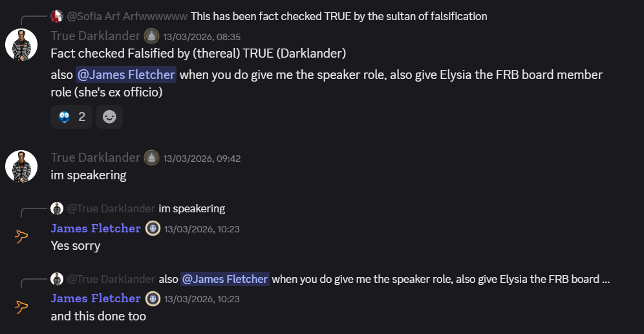This screenshot has height=334, width=644.
Task: Open James Fletcher's profile from 'Yes sorry' username
Action: tap(96, 228)
